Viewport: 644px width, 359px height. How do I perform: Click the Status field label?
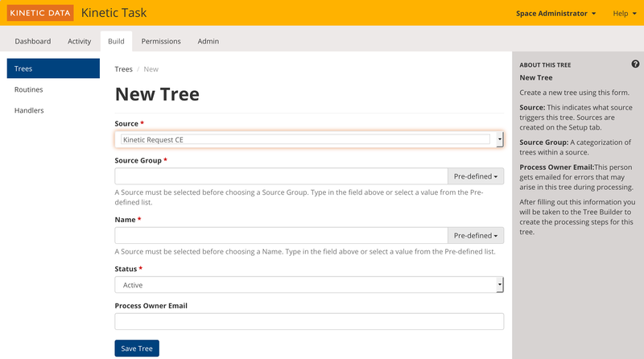[x=126, y=269]
